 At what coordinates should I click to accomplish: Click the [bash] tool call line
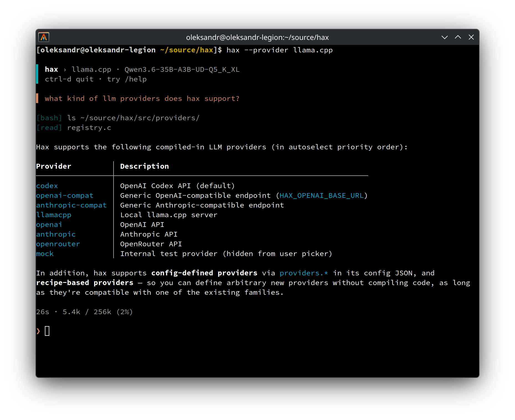click(x=118, y=118)
